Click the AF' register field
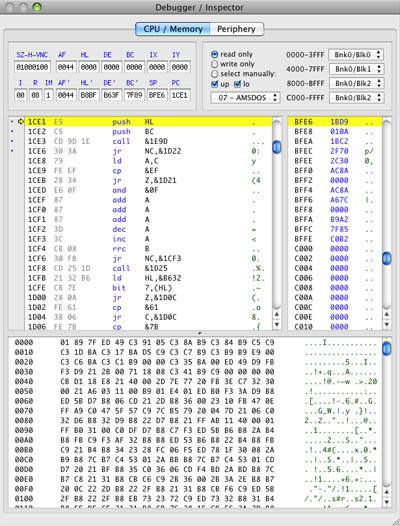400x526 pixels. [x=66, y=95]
